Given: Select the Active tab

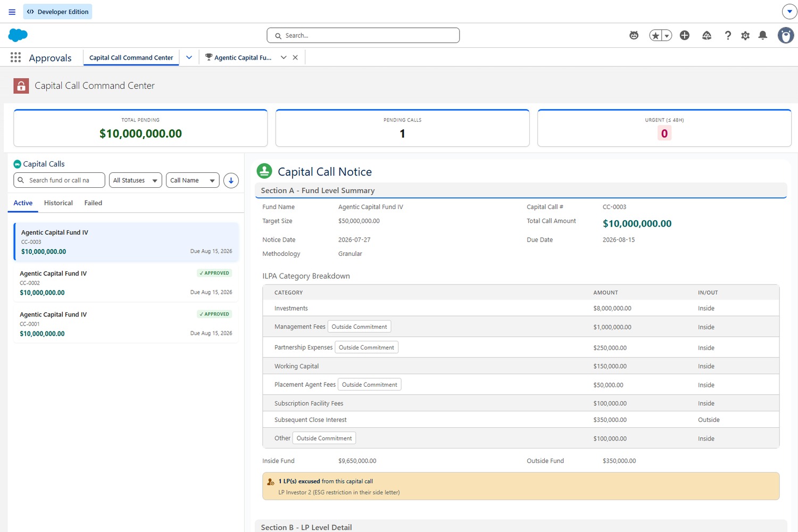Looking at the screenshot, I should [23, 203].
